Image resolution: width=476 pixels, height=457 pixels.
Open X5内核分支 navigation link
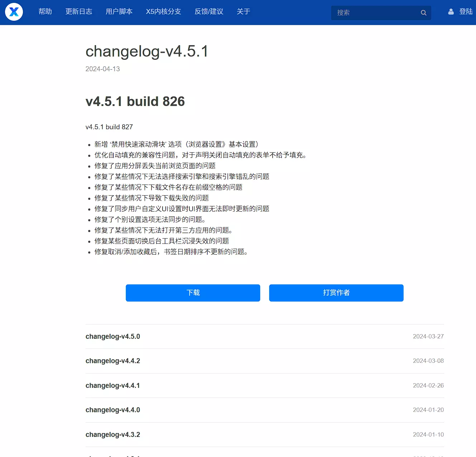[163, 11]
